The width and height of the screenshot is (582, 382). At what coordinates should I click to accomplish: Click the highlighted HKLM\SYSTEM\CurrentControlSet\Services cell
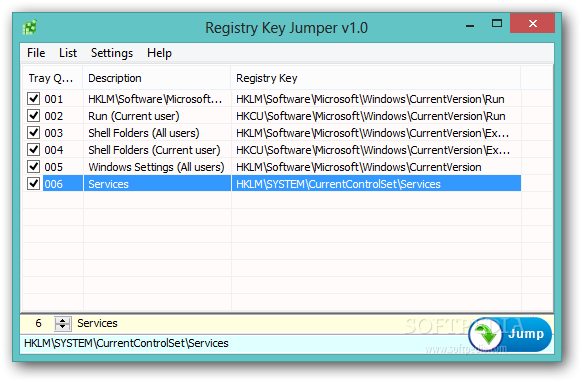pos(376,184)
